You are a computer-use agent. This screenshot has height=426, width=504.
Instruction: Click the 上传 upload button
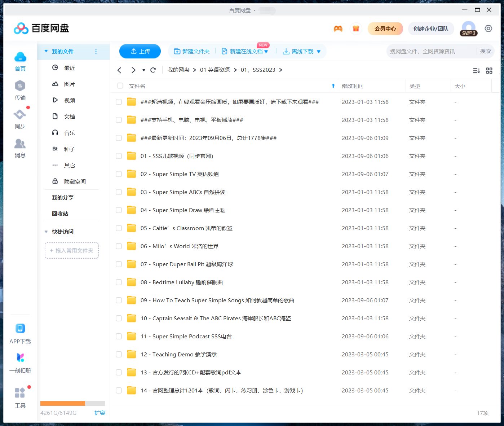[x=140, y=51]
